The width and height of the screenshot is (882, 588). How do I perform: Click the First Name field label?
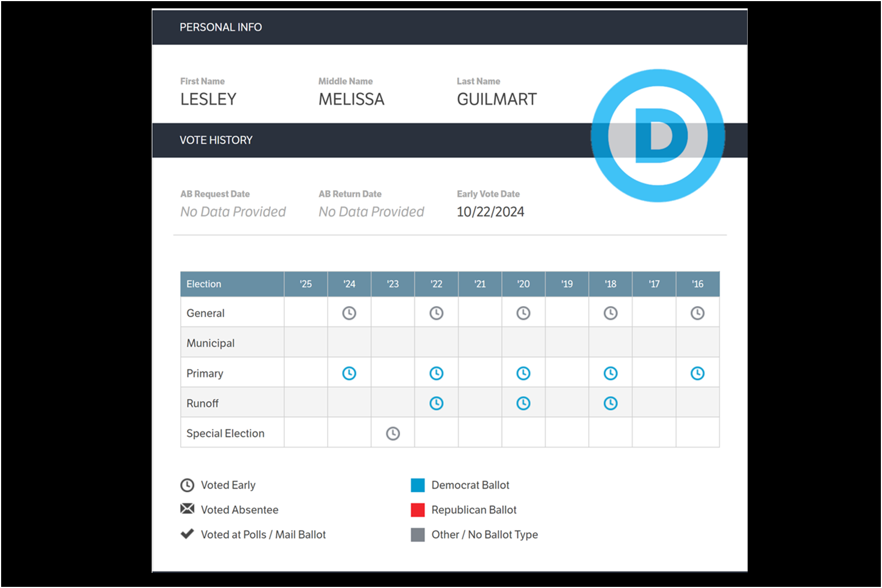click(x=203, y=81)
